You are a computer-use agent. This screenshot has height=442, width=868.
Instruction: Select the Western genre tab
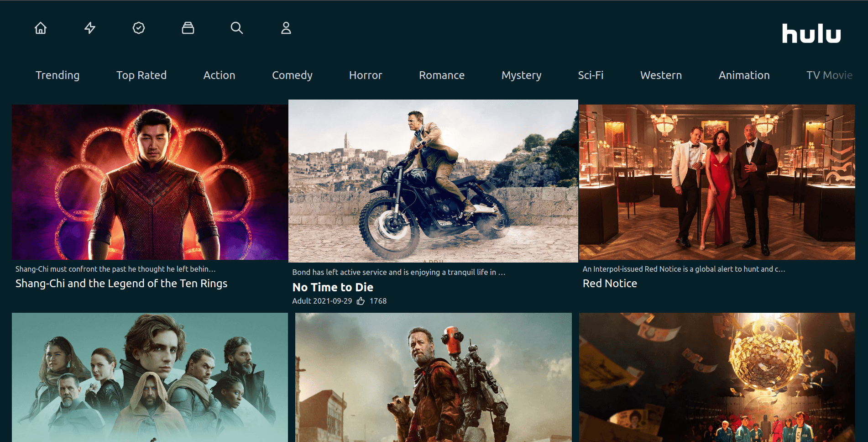[661, 75]
